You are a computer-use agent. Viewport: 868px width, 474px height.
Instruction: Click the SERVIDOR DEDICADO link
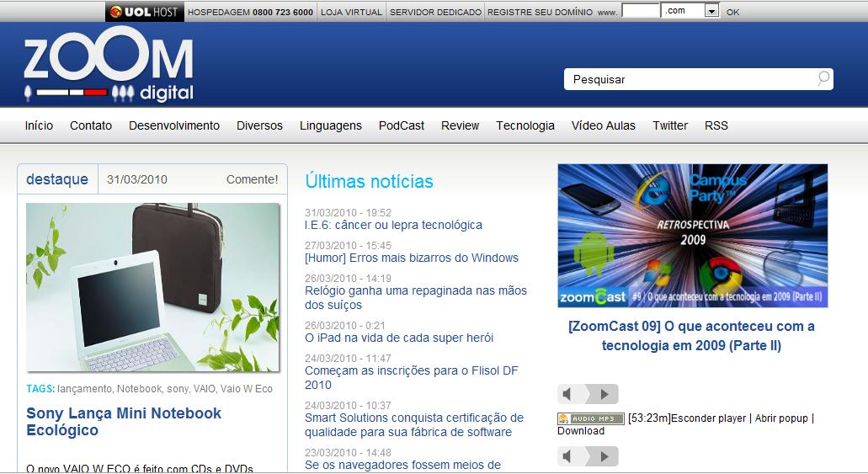[435, 12]
